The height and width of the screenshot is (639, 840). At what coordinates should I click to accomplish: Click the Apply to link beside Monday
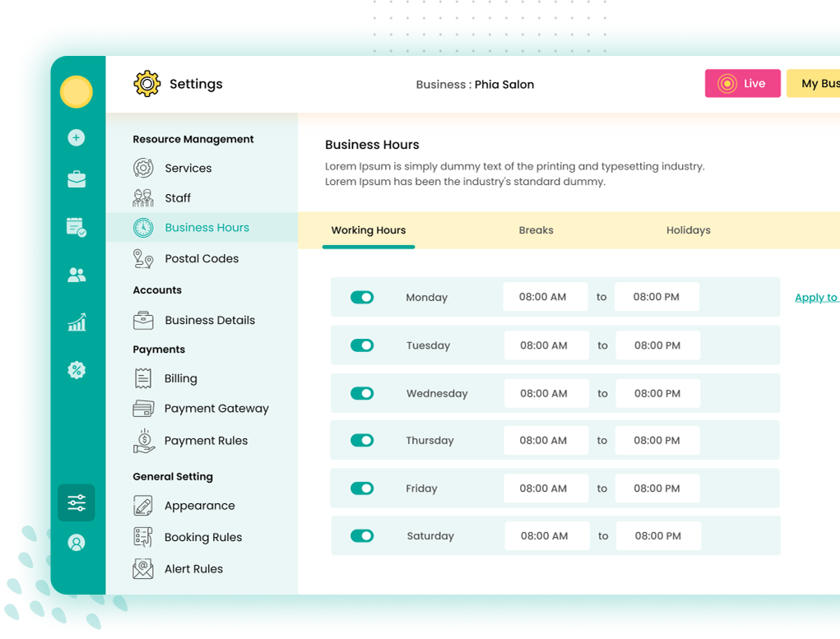tap(815, 298)
